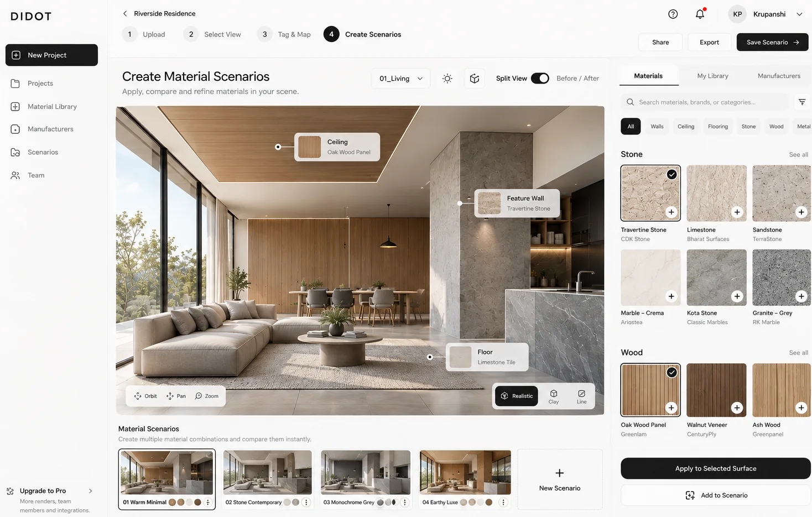The image size is (812, 517).
Task: Click the 3D cube view icon
Action: pos(475,79)
